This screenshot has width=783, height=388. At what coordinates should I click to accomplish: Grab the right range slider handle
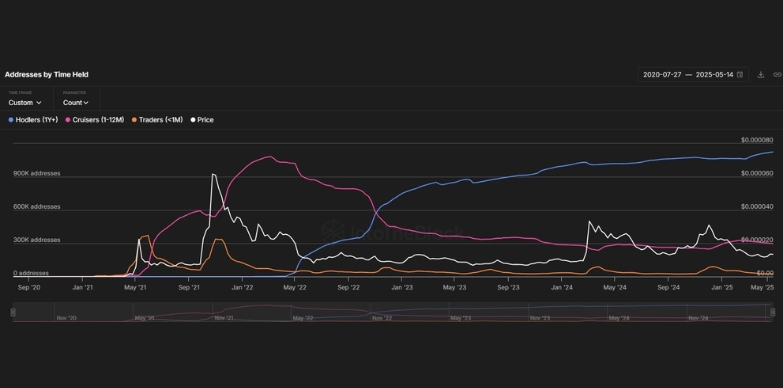click(773, 312)
